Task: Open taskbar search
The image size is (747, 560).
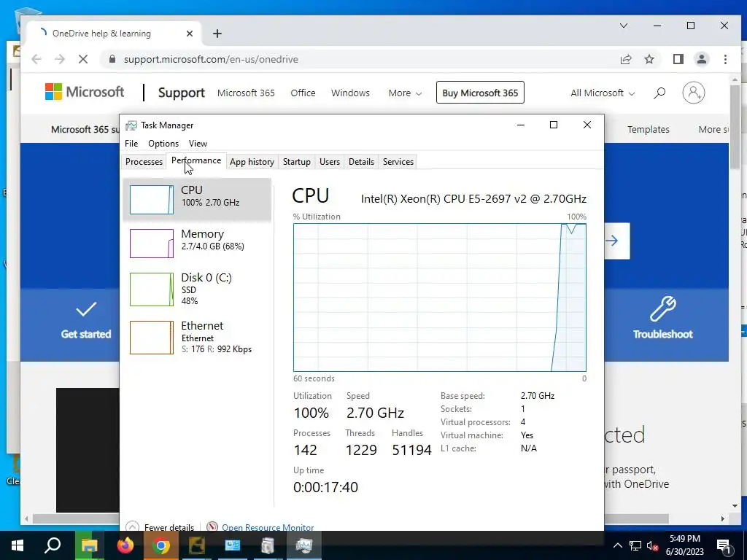Action: [53, 545]
